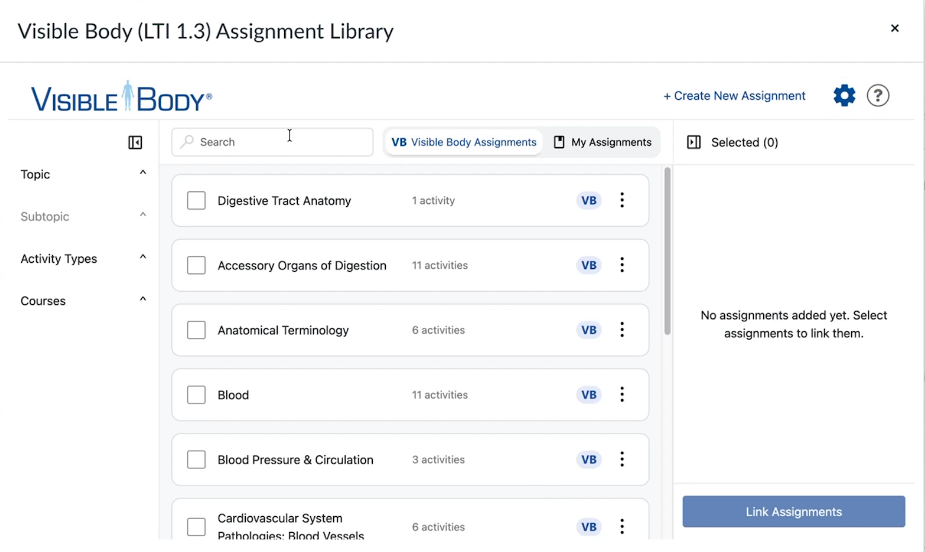Switch to Visible Body Assignments tab
Image resolution: width=925 pixels, height=552 pixels.
[464, 142]
